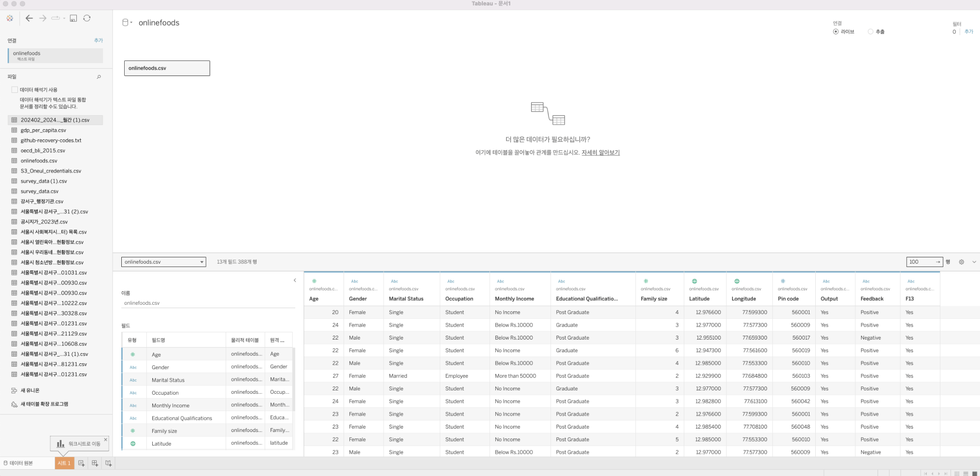The width and height of the screenshot is (980, 476).
Task: Select the Extract connection radio button
Action: tap(870, 31)
